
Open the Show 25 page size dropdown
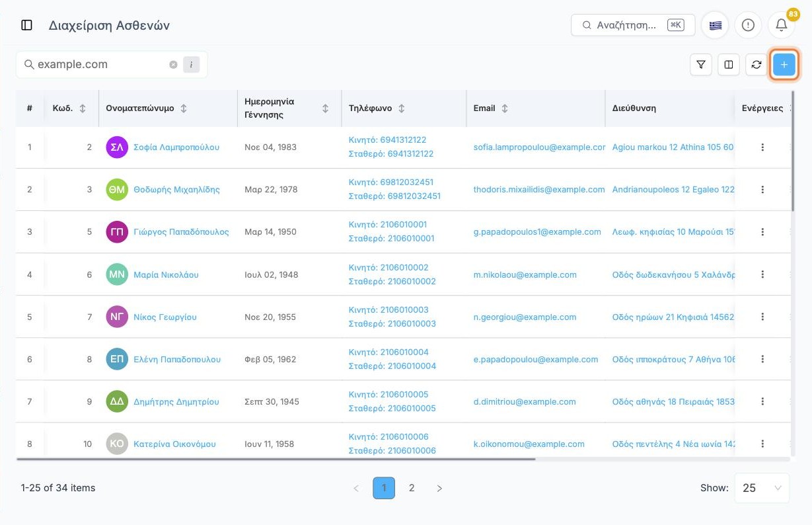762,488
